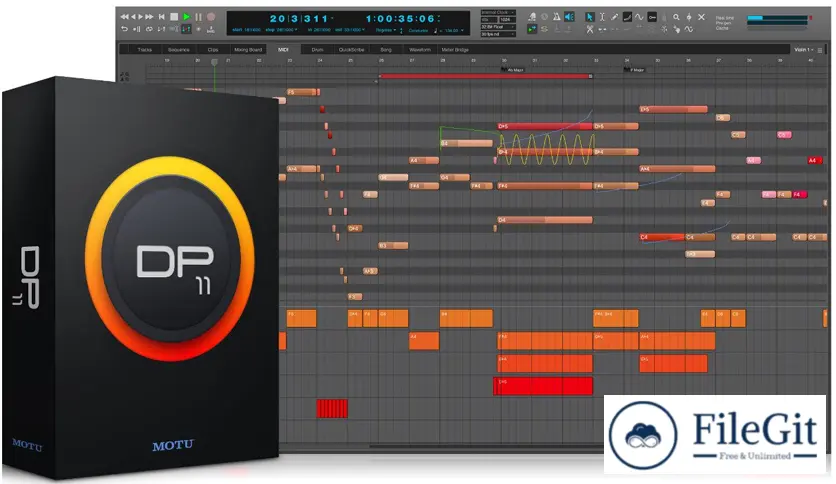Click the measure counter 20|3|311

(x=300, y=19)
